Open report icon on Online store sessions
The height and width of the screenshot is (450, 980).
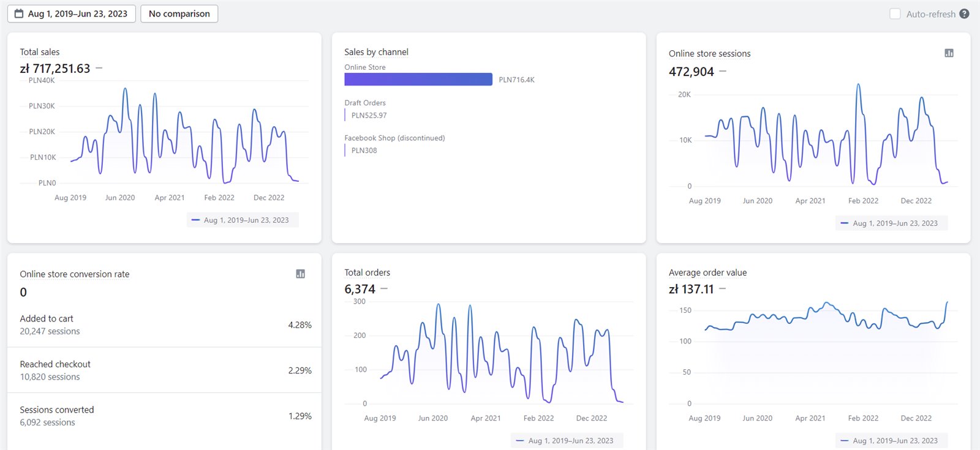[949, 53]
